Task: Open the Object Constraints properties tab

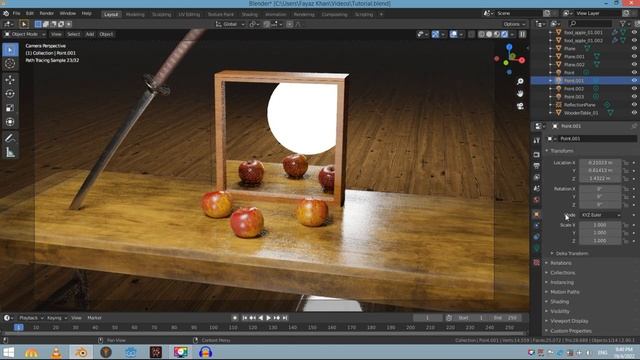Action: point(537,237)
